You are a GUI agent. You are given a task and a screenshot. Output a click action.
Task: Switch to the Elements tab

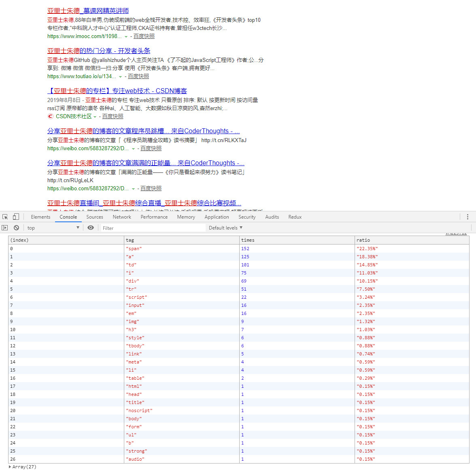click(x=40, y=217)
